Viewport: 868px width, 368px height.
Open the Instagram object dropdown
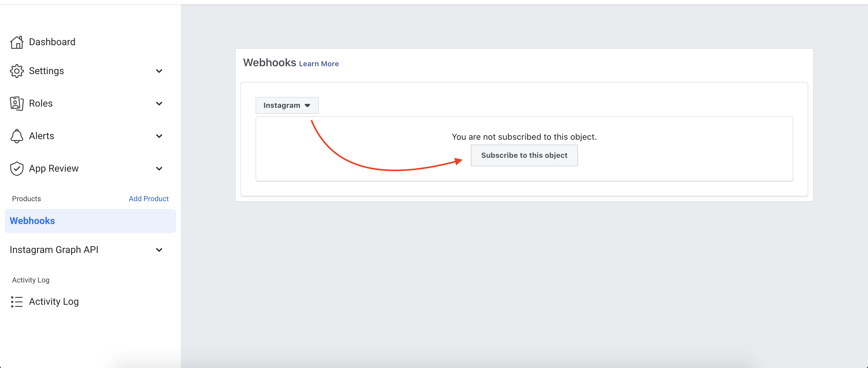coord(287,105)
